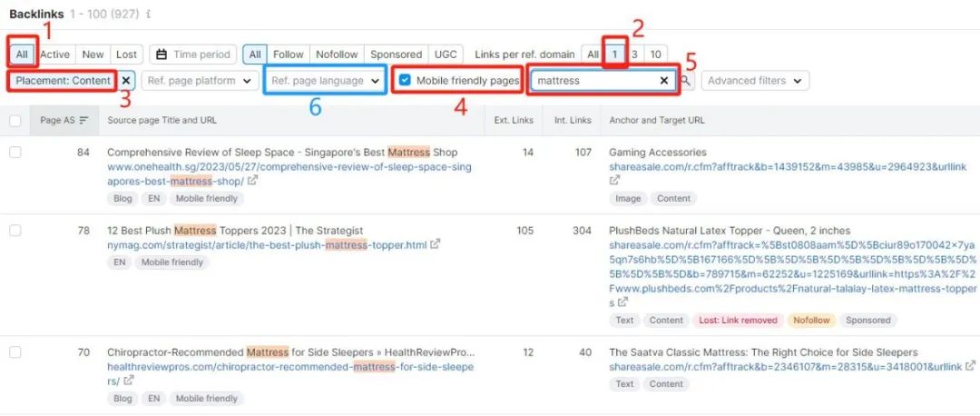
Task: Open shareasale link under Gaming Accessories
Action: click(x=788, y=167)
